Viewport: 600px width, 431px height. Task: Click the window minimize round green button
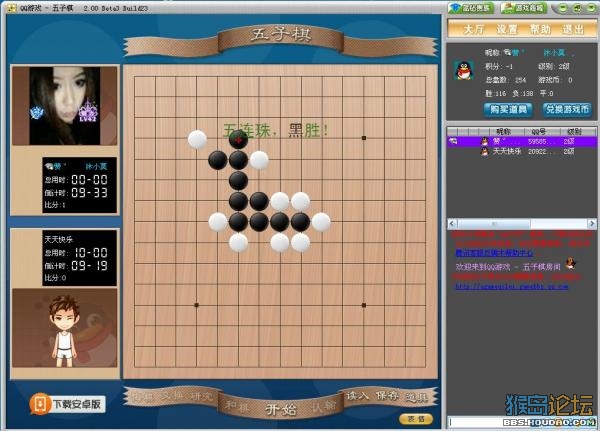point(562,8)
